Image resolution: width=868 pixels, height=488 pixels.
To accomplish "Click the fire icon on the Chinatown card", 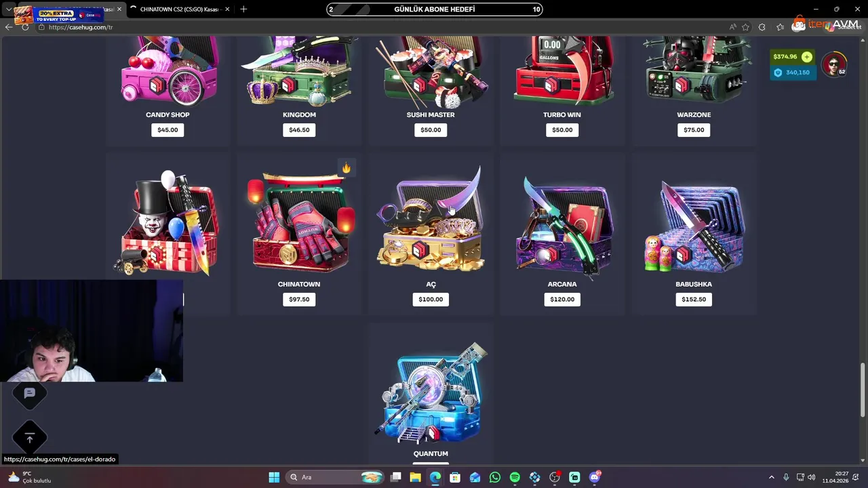I will pyautogui.click(x=346, y=168).
